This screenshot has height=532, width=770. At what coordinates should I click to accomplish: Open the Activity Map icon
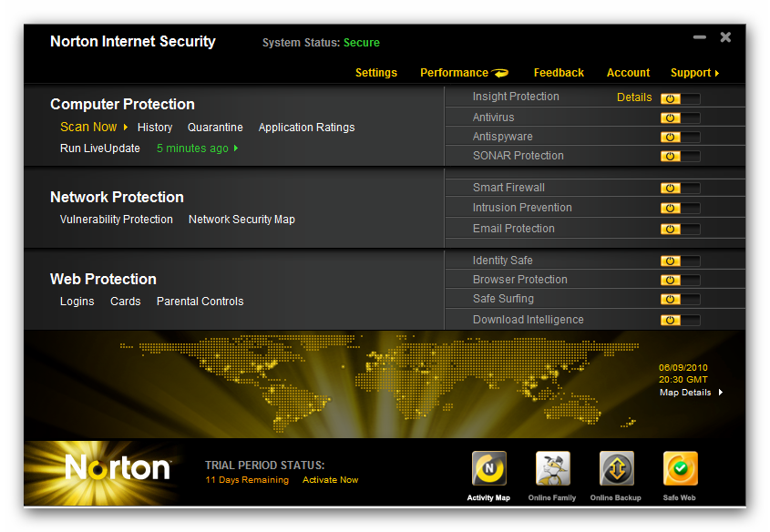(488, 469)
